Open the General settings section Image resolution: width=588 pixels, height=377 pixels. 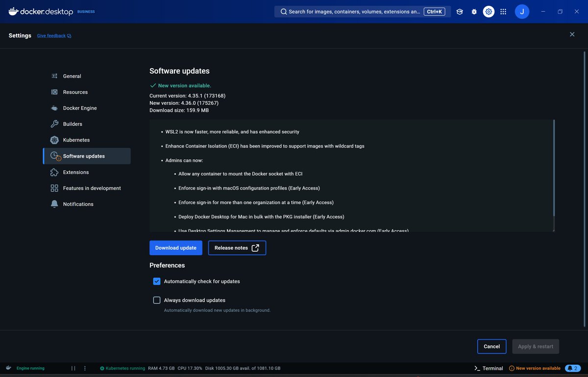[x=87, y=76]
